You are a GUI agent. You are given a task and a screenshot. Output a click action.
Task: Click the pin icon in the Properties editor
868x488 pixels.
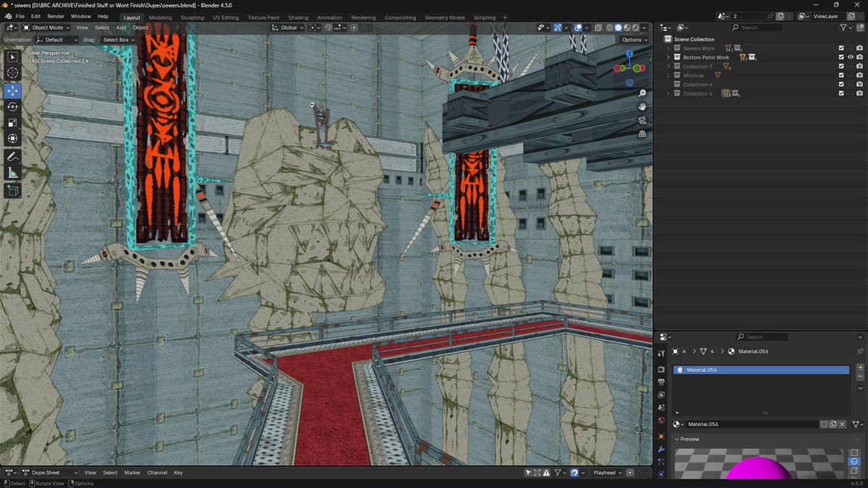tap(860, 351)
